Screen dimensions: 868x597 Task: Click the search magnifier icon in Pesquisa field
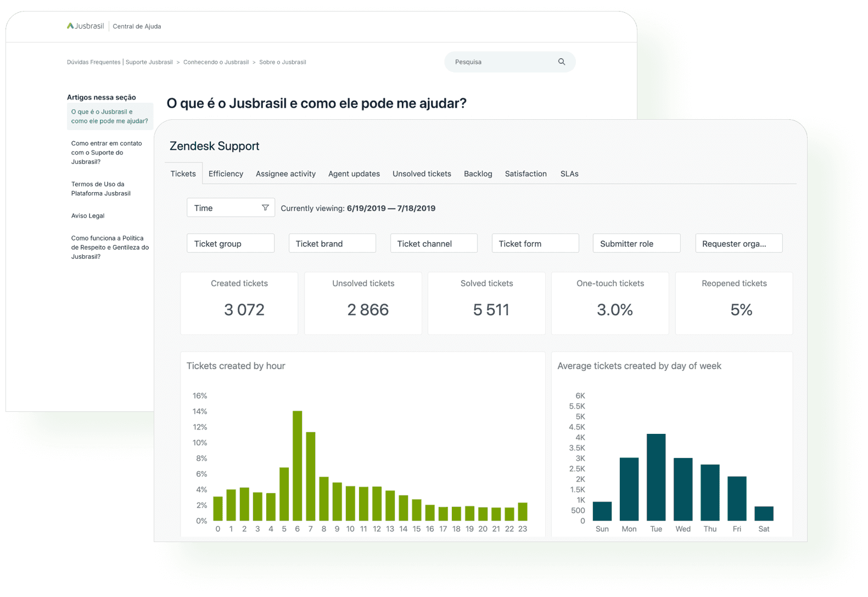pyautogui.click(x=562, y=62)
